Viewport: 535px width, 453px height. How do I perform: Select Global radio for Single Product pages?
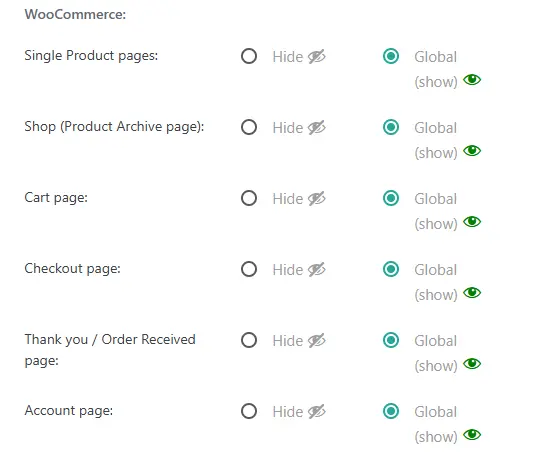click(x=391, y=56)
